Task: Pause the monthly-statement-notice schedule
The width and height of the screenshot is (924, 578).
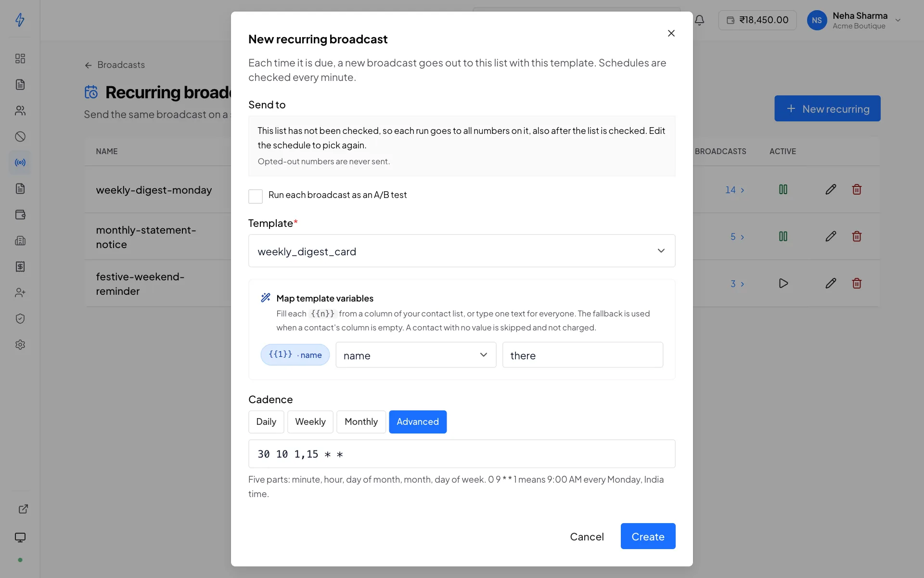Action: coord(783,236)
